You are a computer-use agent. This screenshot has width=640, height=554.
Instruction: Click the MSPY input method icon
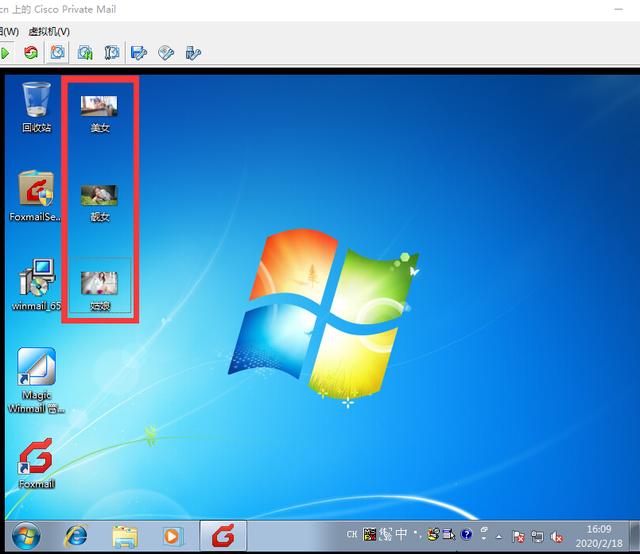369,534
